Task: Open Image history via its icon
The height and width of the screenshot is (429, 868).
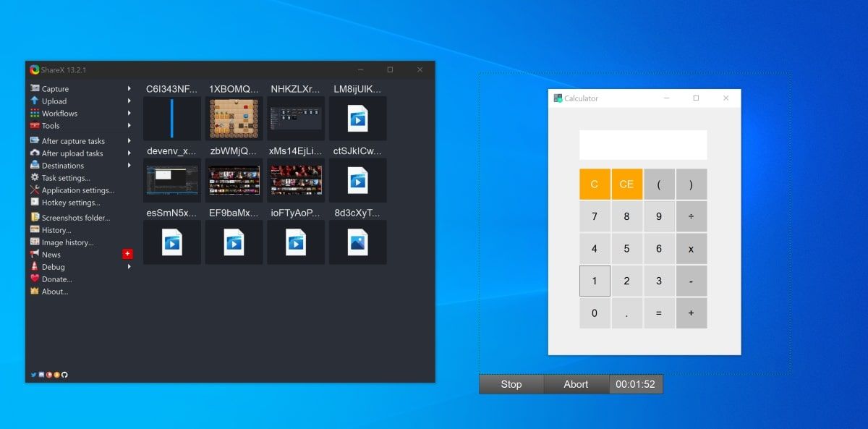Action: tap(35, 242)
